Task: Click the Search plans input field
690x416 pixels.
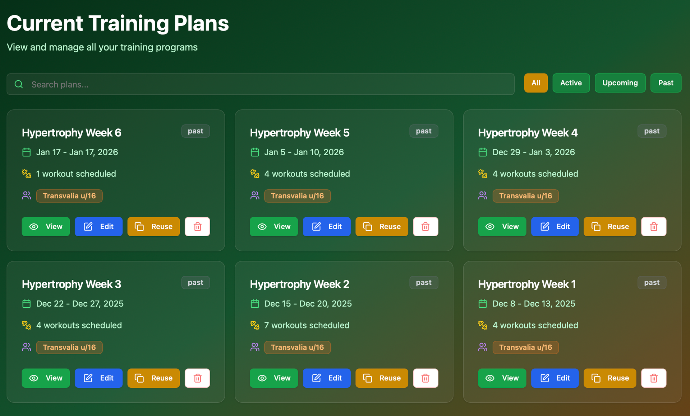Action: click(x=260, y=84)
